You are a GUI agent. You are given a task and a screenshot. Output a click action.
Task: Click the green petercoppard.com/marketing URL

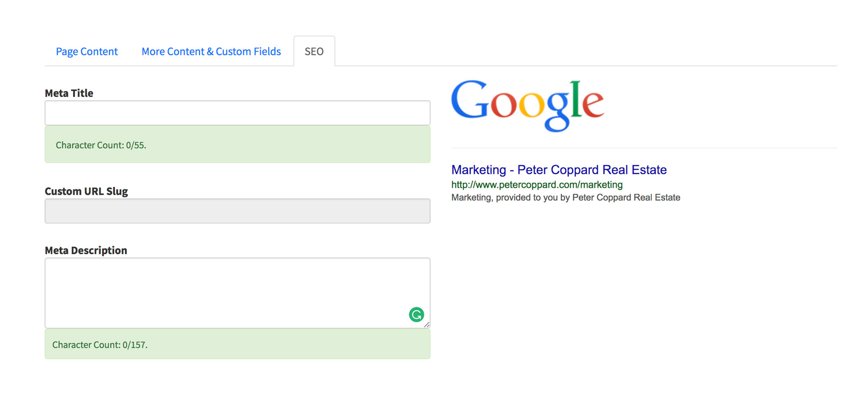(x=537, y=185)
